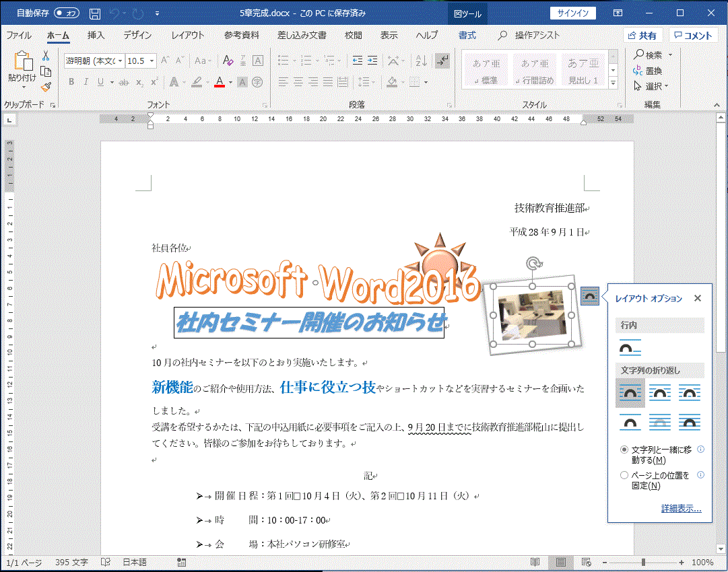Select Top and Bottom wrapping option

click(x=630, y=422)
